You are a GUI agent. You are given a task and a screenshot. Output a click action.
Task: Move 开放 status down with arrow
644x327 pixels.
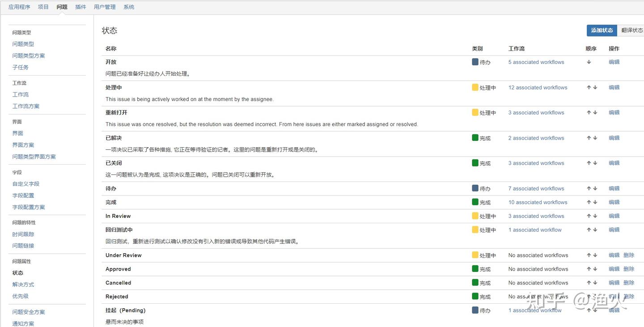click(589, 62)
